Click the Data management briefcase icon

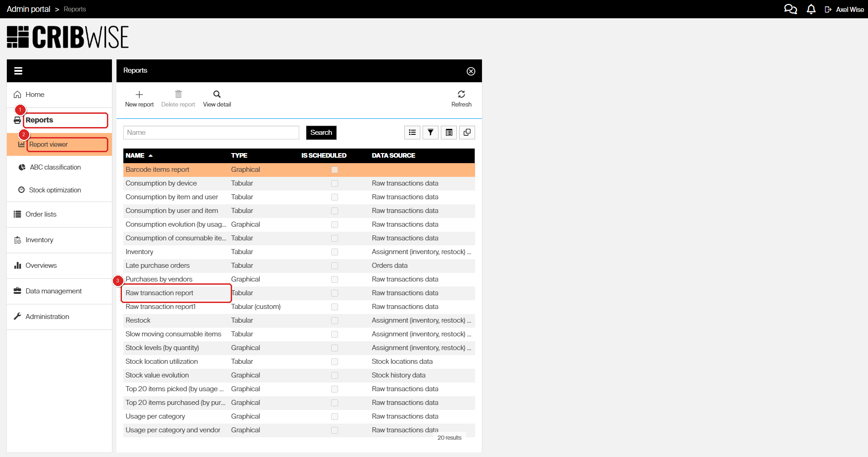tap(17, 291)
